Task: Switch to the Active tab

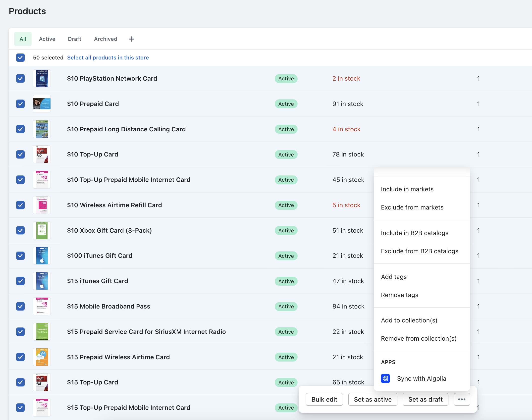Action: point(47,39)
